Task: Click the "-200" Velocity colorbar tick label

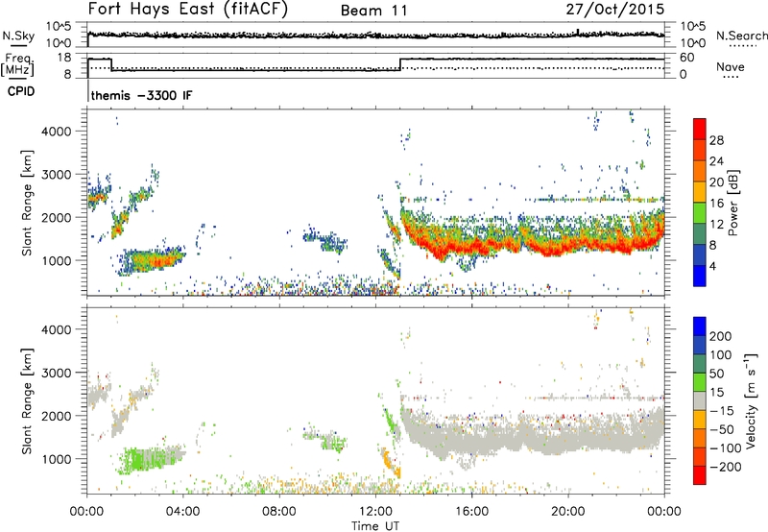Action: pos(726,467)
